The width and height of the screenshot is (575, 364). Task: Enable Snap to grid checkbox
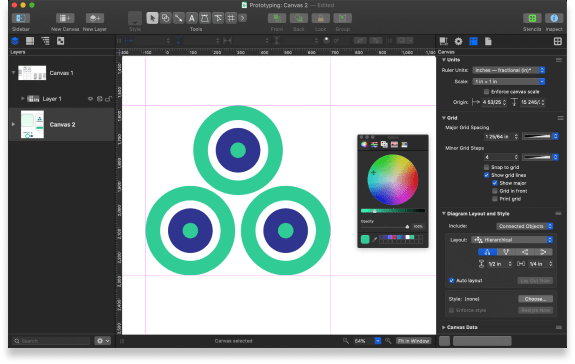(x=486, y=167)
